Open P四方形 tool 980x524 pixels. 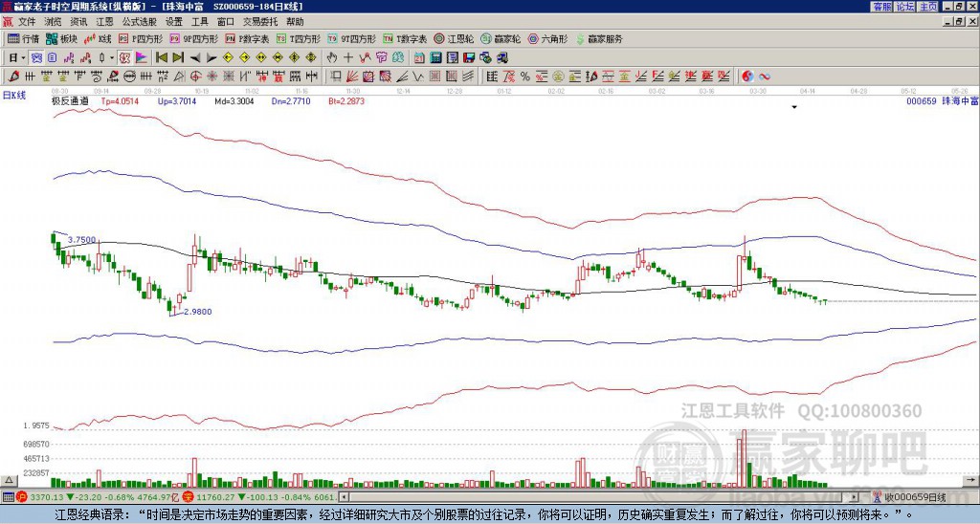[x=141, y=38]
